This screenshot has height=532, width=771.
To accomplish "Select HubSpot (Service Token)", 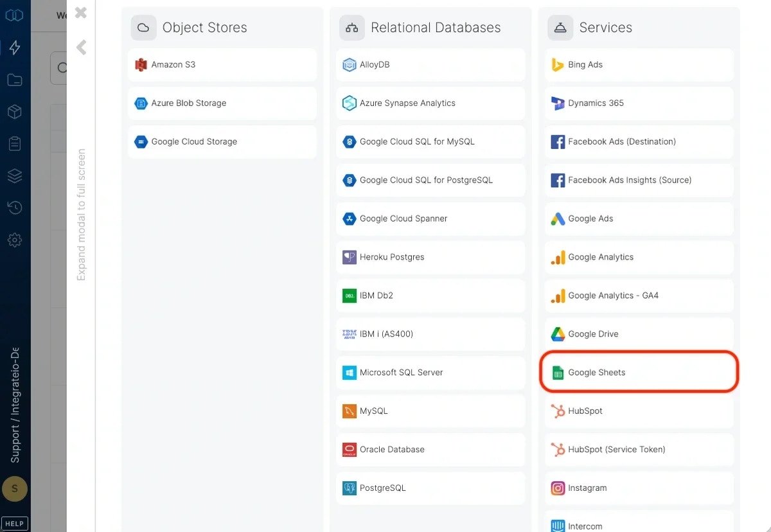I will (639, 449).
